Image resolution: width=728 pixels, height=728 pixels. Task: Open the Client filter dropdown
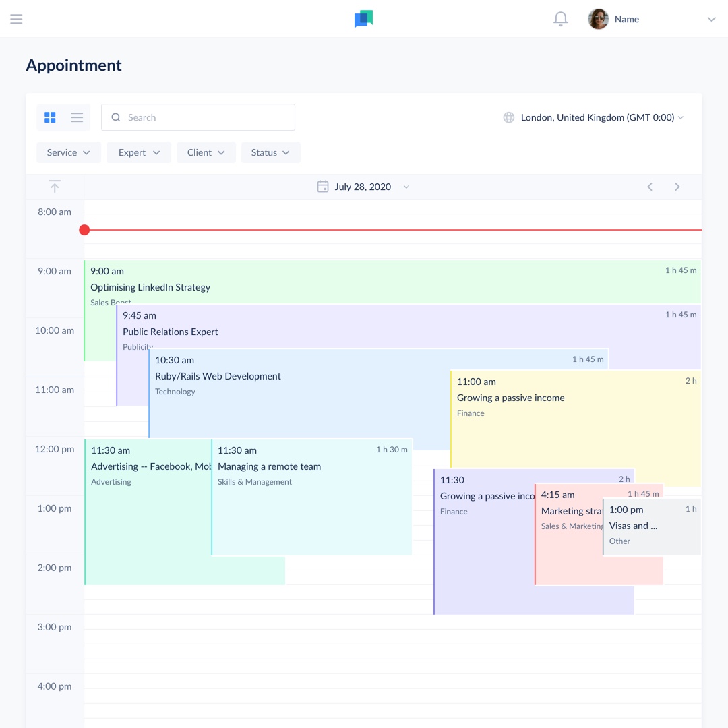coord(206,153)
